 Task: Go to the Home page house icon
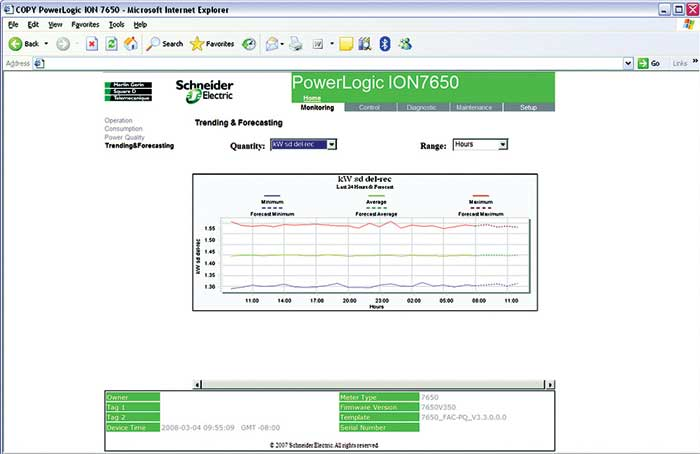click(131, 43)
